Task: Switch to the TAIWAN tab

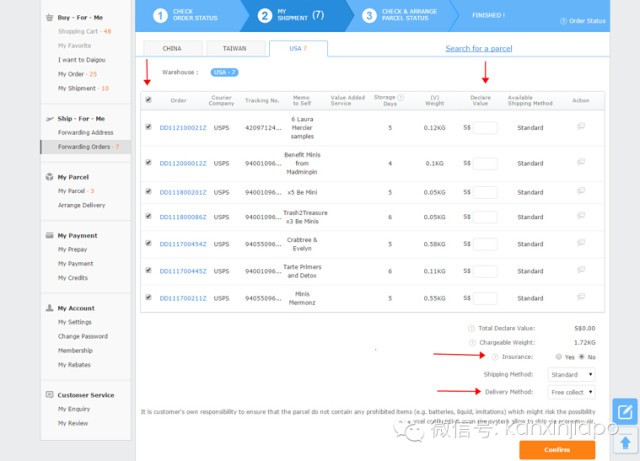Action: tap(233, 48)
